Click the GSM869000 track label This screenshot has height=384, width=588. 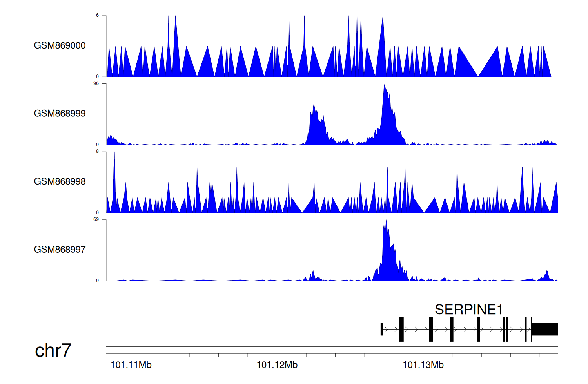click(x=60, y=45)
